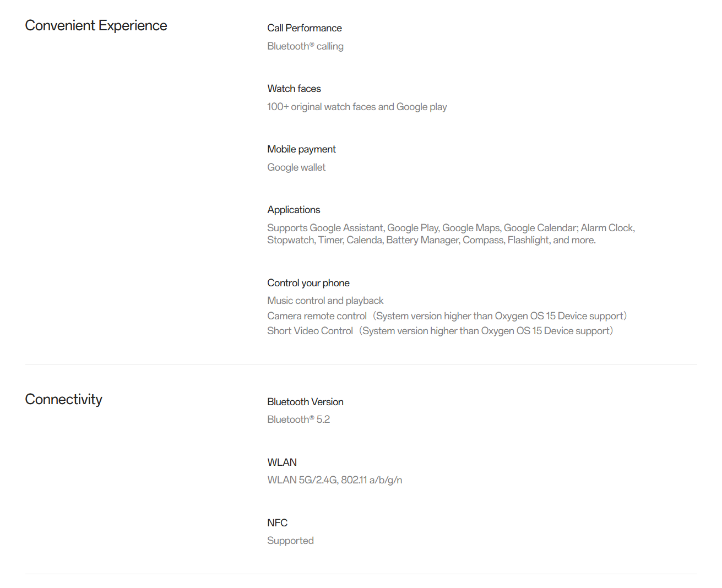Click the Camera remote control line
The image size is (722, 588).
(x=447, y=316)
